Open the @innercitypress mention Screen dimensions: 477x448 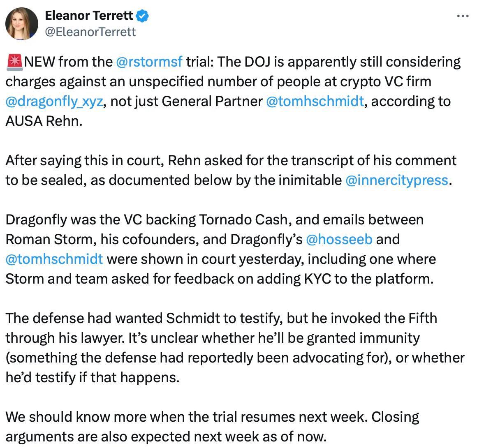397,180
